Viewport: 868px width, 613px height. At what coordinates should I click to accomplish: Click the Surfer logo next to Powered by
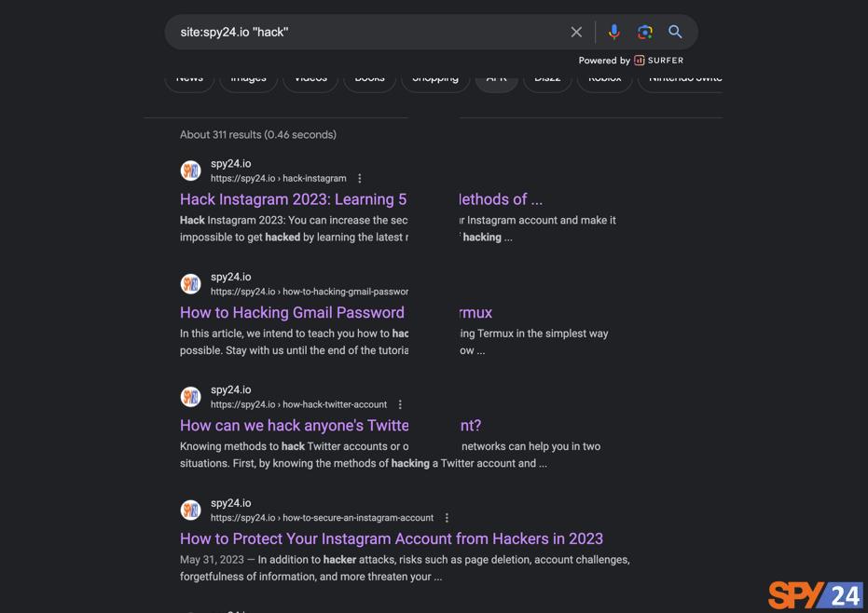coord(659,61)
